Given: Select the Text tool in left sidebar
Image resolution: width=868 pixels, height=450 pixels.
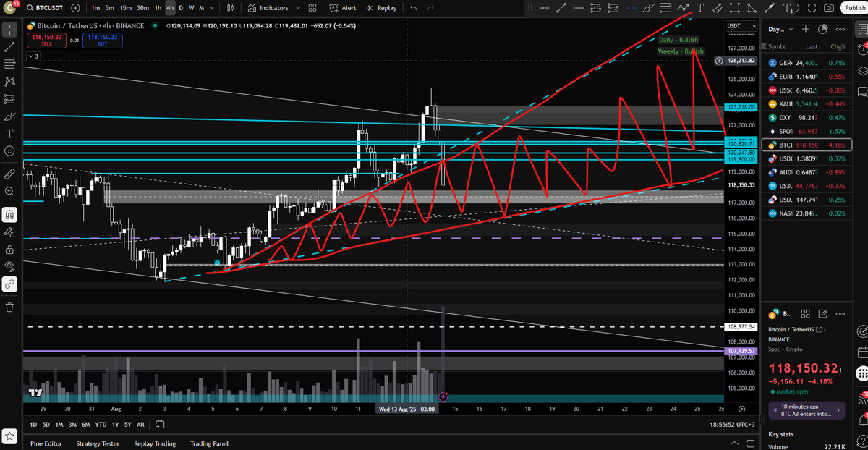Looking at the screenshot, I should pos(9,134).
